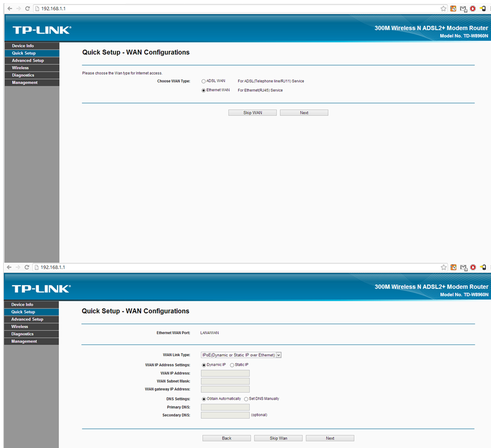Gmail checker icon above the WAN Link Type page
The height and width of the screenshot is (448, 491).
coord(464,268)
